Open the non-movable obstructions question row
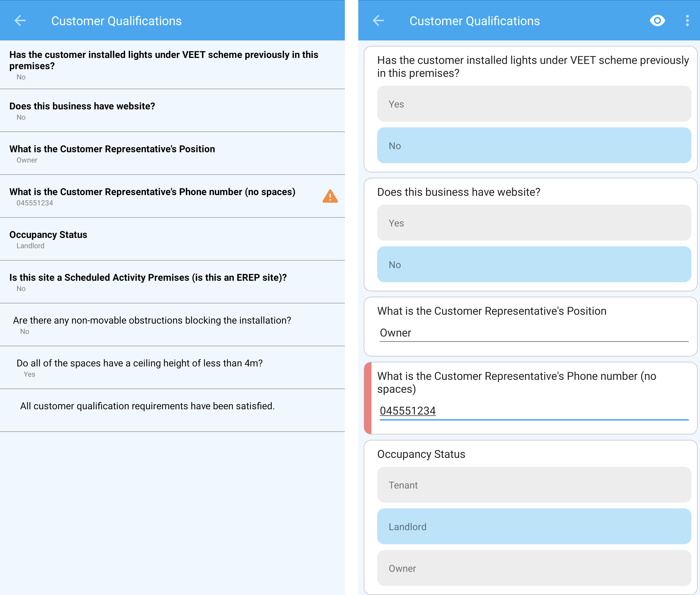700x595 pixels. click(172, 325)
